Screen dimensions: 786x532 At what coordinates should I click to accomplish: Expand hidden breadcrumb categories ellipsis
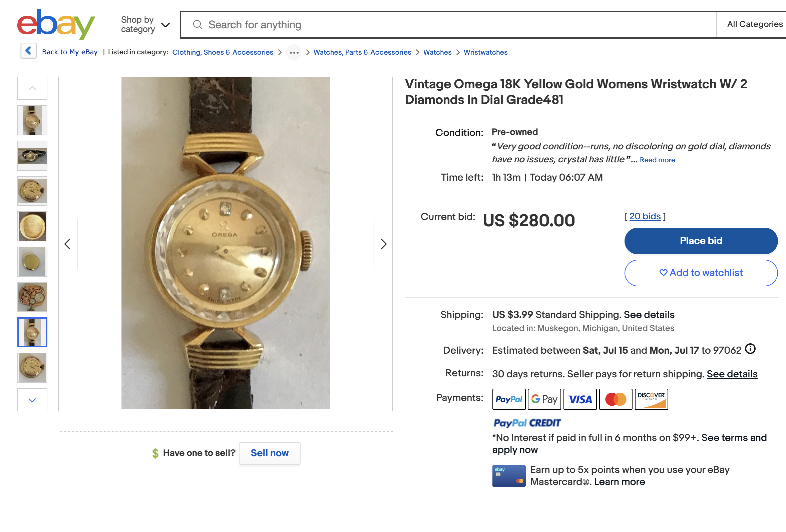pyautogui.click(x=294, y=52)
